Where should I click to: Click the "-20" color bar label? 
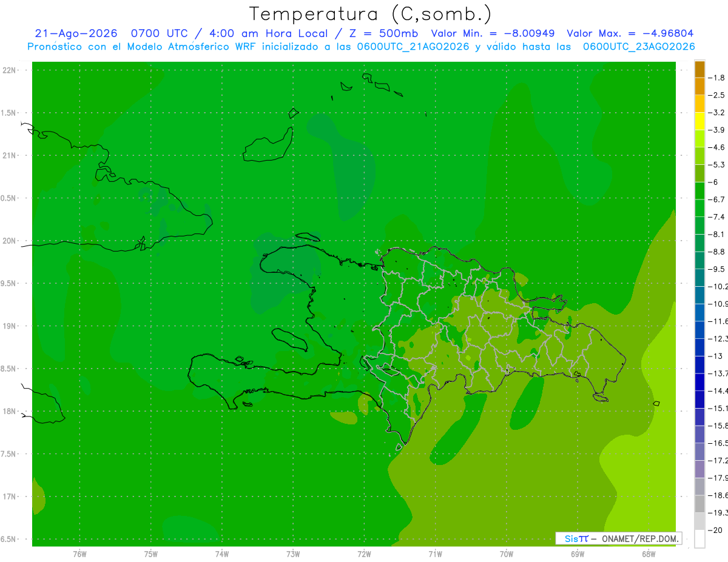point(715,530)
